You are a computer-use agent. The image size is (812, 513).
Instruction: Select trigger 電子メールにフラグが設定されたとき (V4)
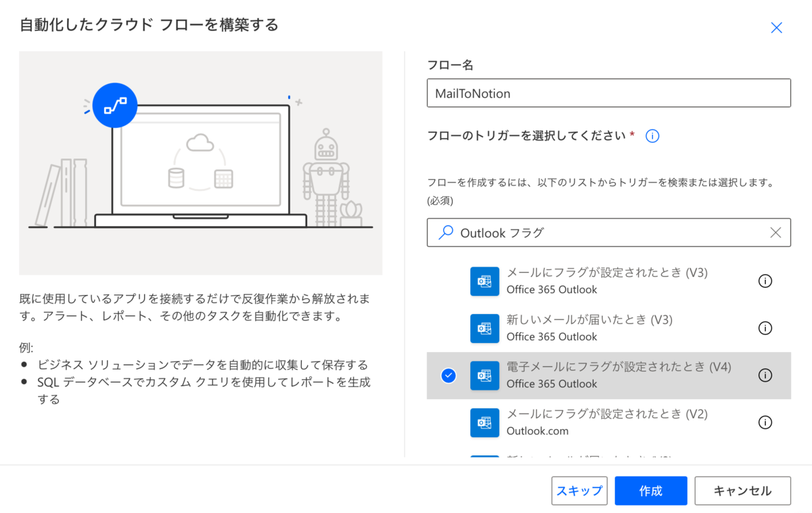tap(608, 376)
